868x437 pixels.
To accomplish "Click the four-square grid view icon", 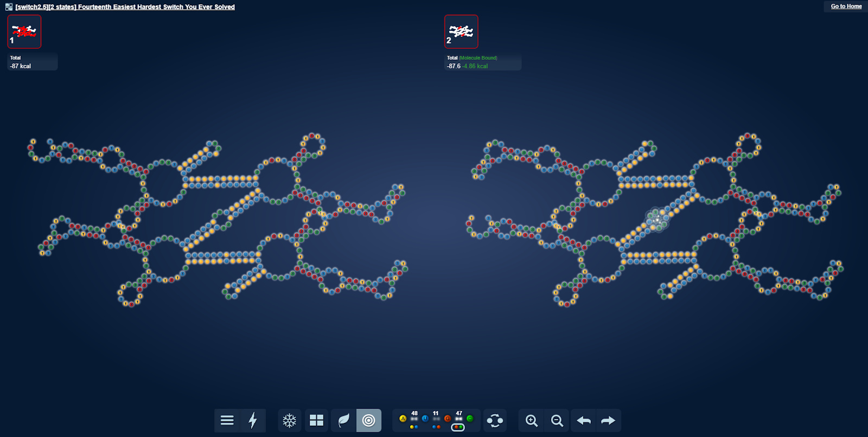I will tap(316, 420).
